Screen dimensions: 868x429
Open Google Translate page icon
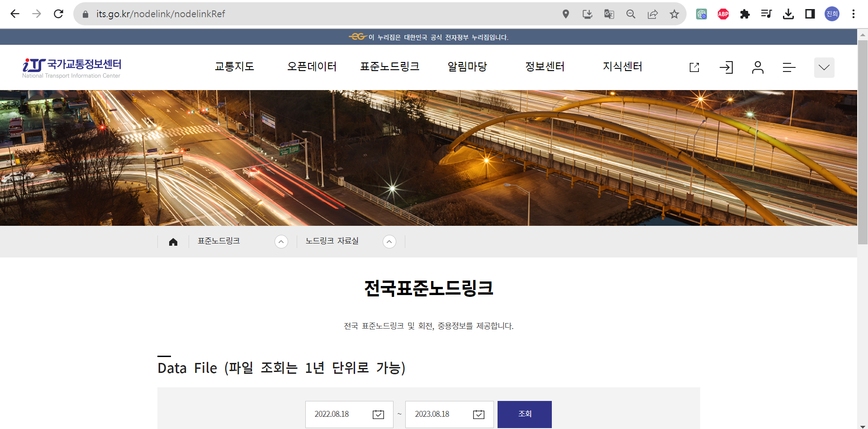tap(609, 14)
